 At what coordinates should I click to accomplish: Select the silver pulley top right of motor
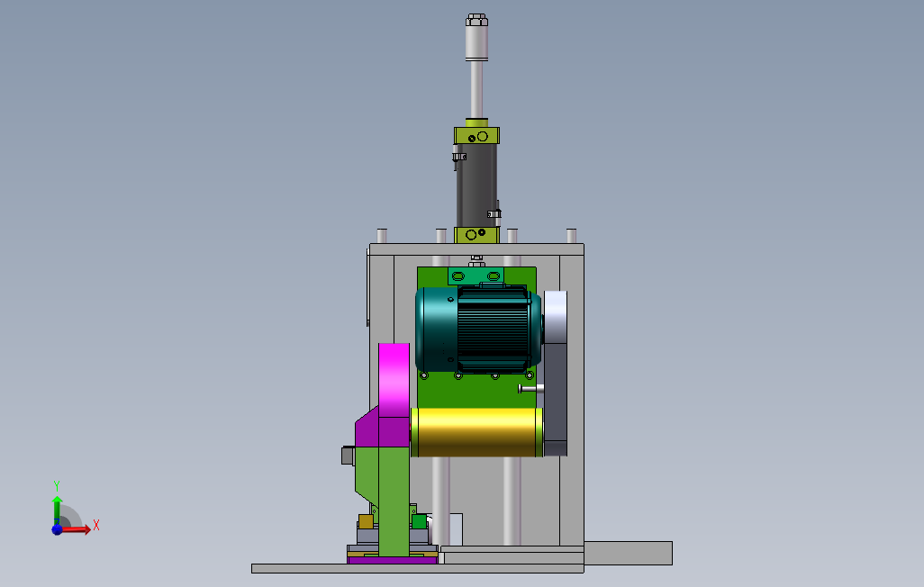[555, 317]
